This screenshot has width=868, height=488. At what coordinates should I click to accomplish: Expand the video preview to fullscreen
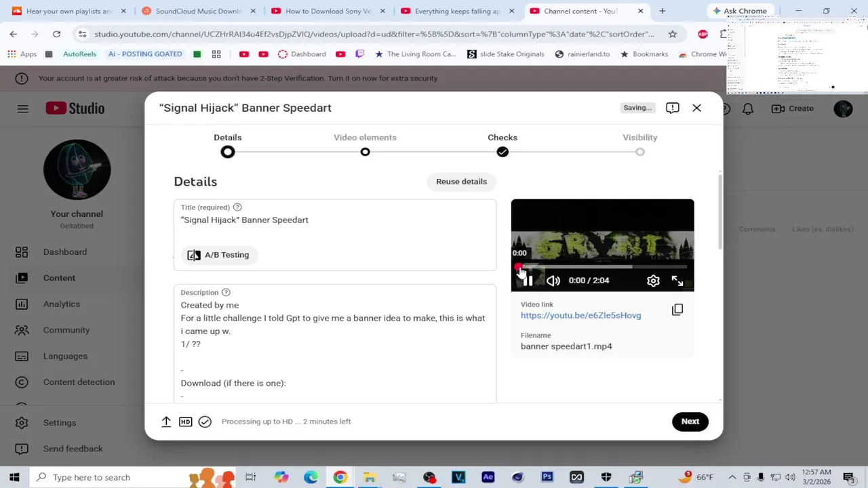pyautogui.click(x=677, y=281)
